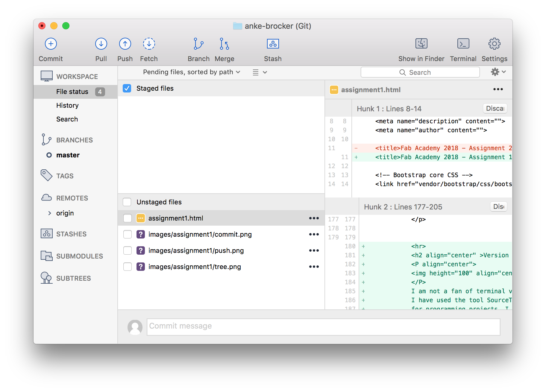Show repository in Finder
The height and width of the screenshot is (392, 546).
(x=421, y=44)
